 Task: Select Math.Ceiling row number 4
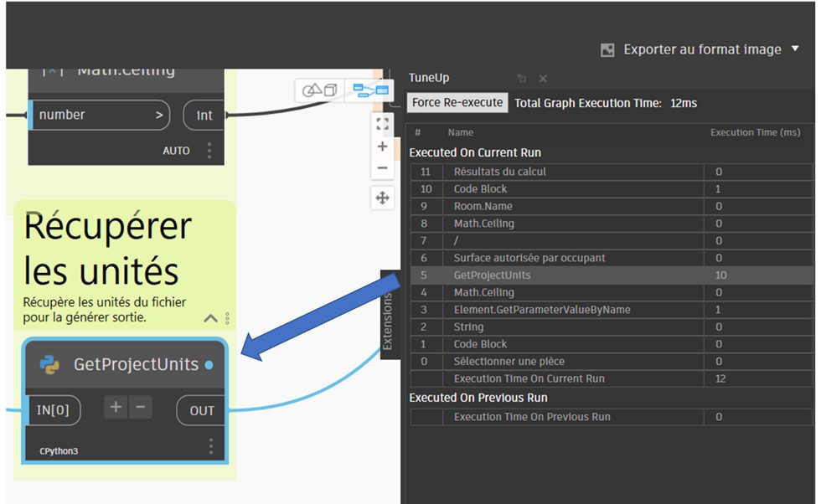tap(611, 292)
